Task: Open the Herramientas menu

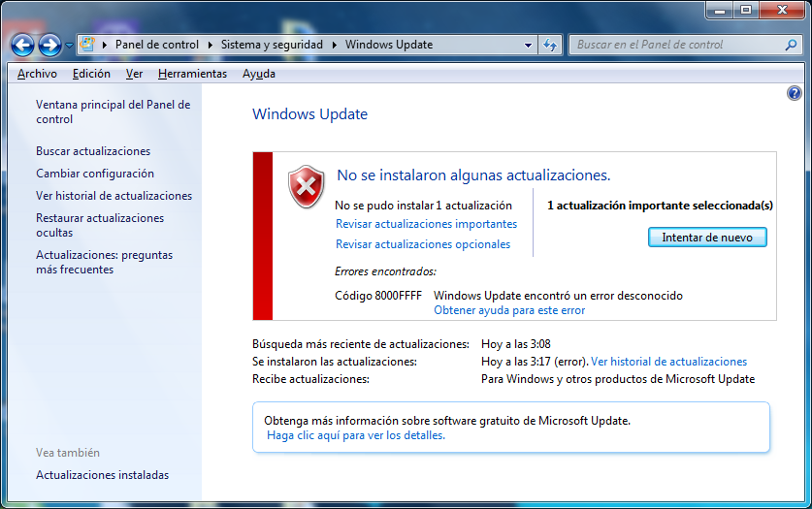Action: (192, 74)
